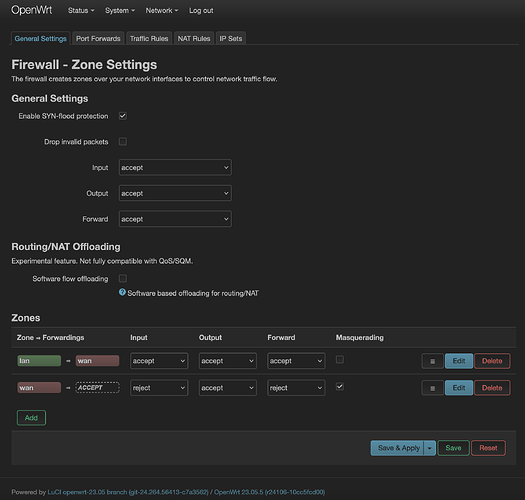This screenshot has height=500, width=525.
Task: Open lan zone Output accept dropdown
Action: click(228, 361)
